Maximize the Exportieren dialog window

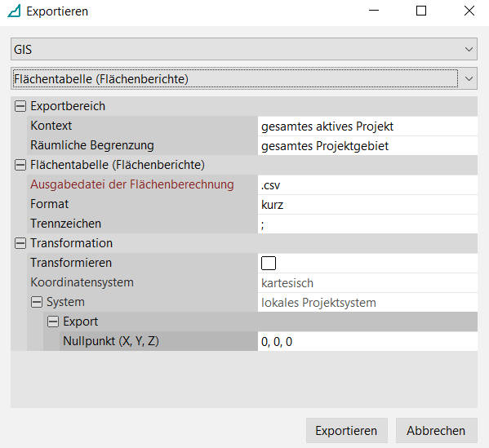click(x=421, y=11)
